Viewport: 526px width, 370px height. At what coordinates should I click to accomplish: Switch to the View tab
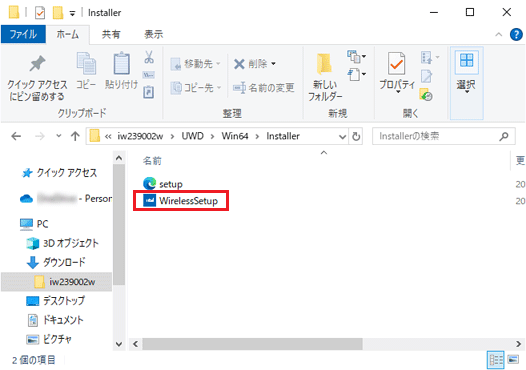(x=153, y=34)
